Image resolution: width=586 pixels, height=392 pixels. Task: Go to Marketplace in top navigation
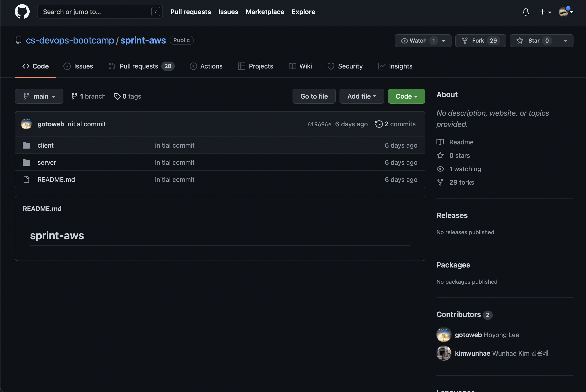[x=265, y=12]
